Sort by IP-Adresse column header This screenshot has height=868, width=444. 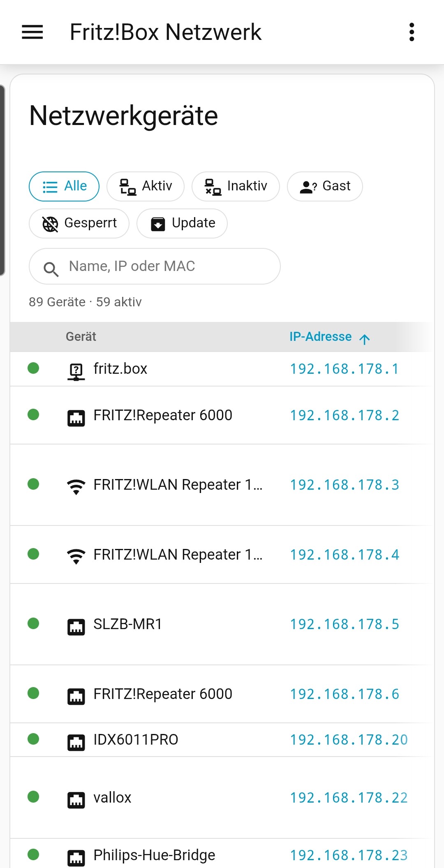coord(321,337)
